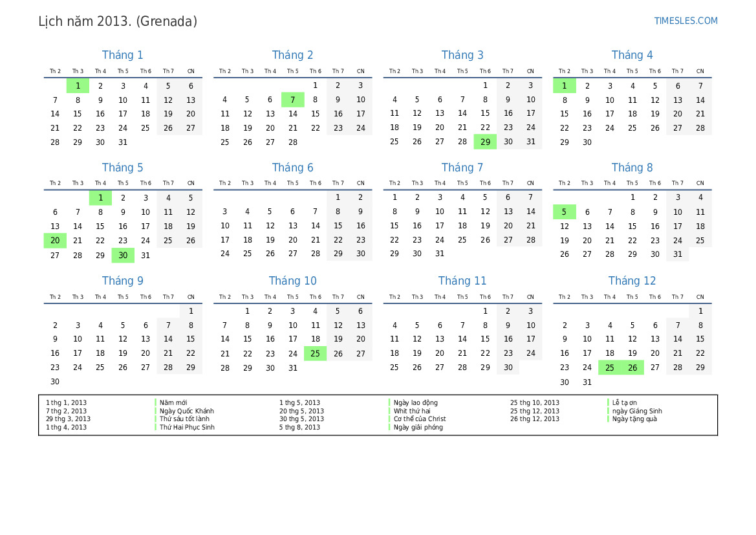The image size is (756, 535).
Task: Click legend date '7 thg 2, 2013'
Action: 66,411
